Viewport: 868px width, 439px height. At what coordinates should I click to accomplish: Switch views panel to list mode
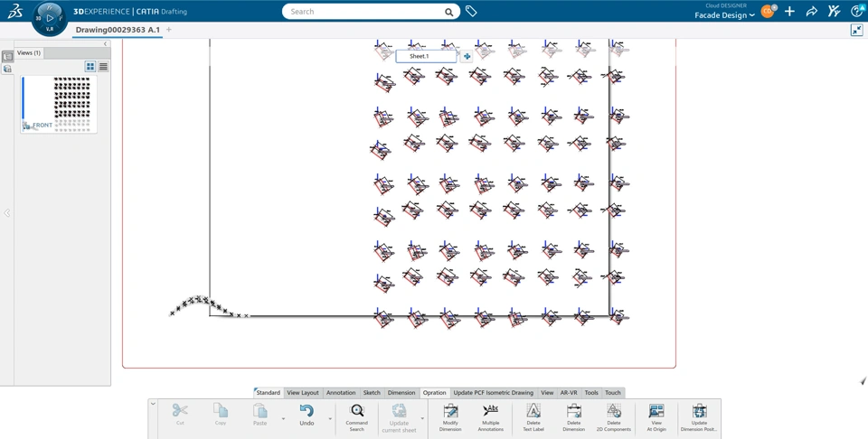103,66
